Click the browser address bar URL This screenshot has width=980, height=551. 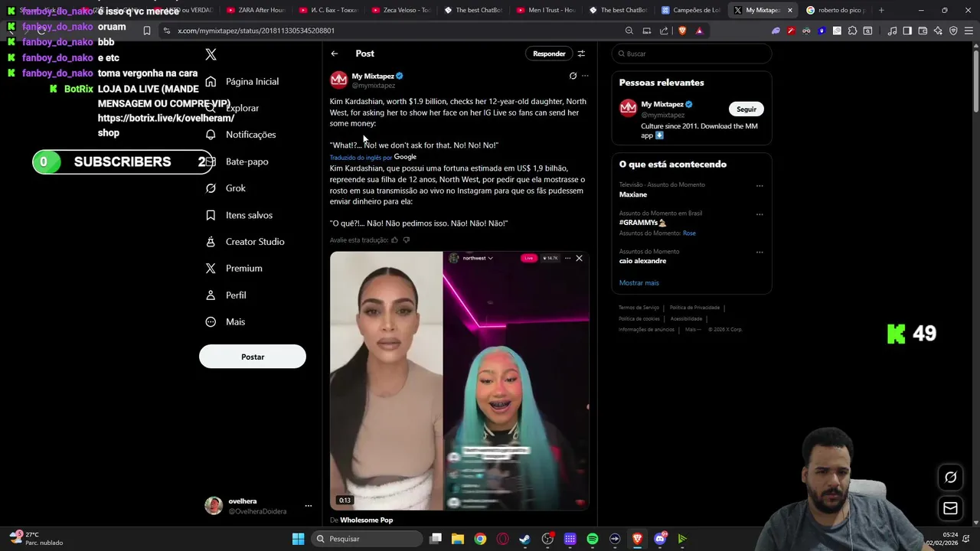pyautogui.click(x=256, y=31)
